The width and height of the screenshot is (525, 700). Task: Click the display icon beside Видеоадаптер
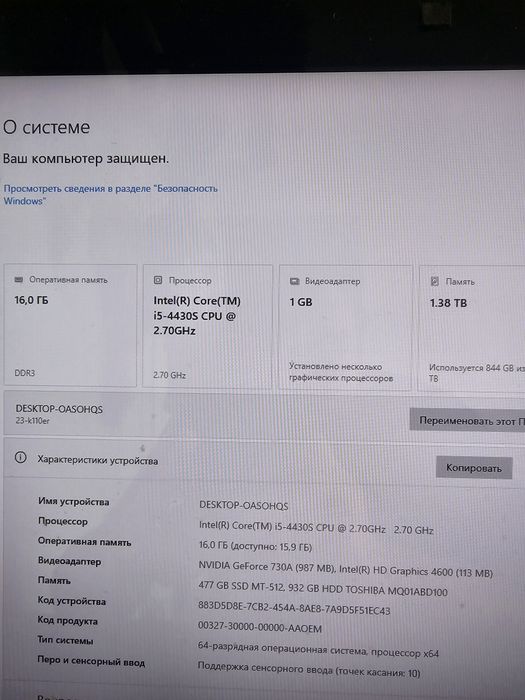point(294,281)
